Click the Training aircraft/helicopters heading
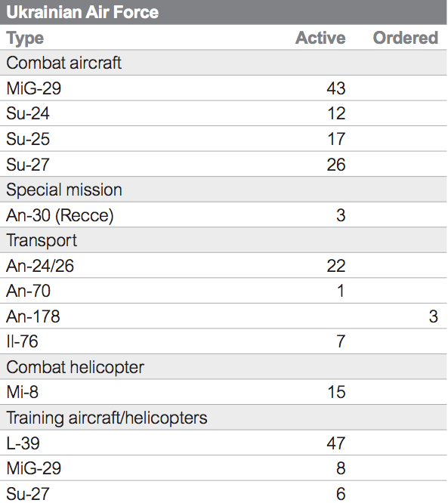 click(x=107, y=418)
